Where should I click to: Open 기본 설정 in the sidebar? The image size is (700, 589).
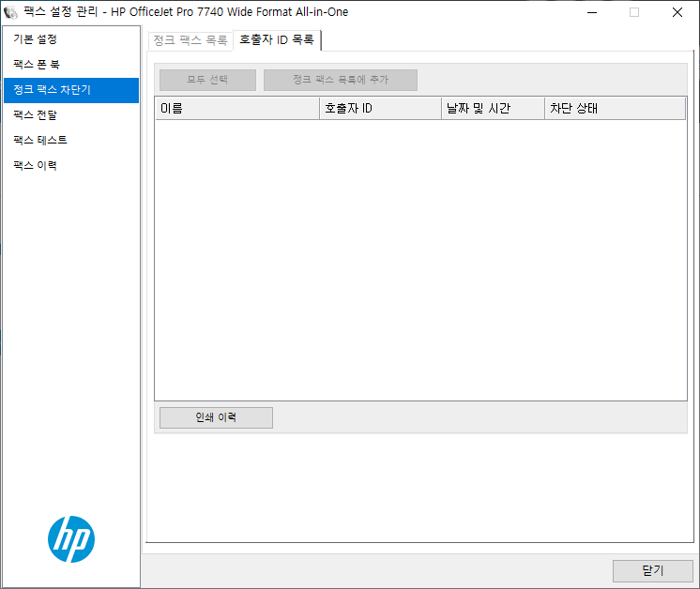(71, 39)
